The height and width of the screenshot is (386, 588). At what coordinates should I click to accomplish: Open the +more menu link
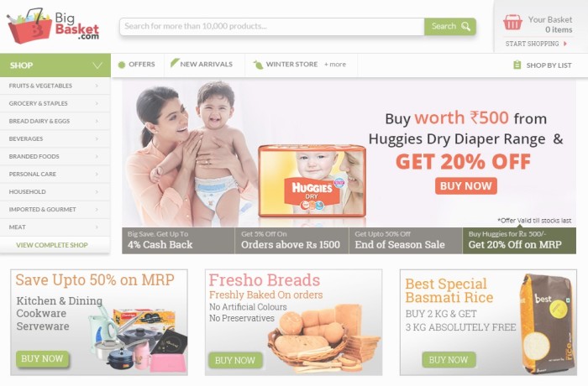pyautogui.click(x=335, y=65)
